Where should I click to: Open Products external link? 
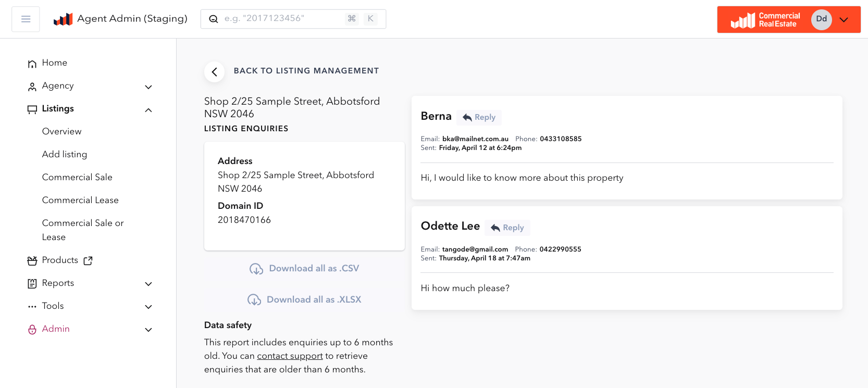pyautogui.click(x=60, y=260)
